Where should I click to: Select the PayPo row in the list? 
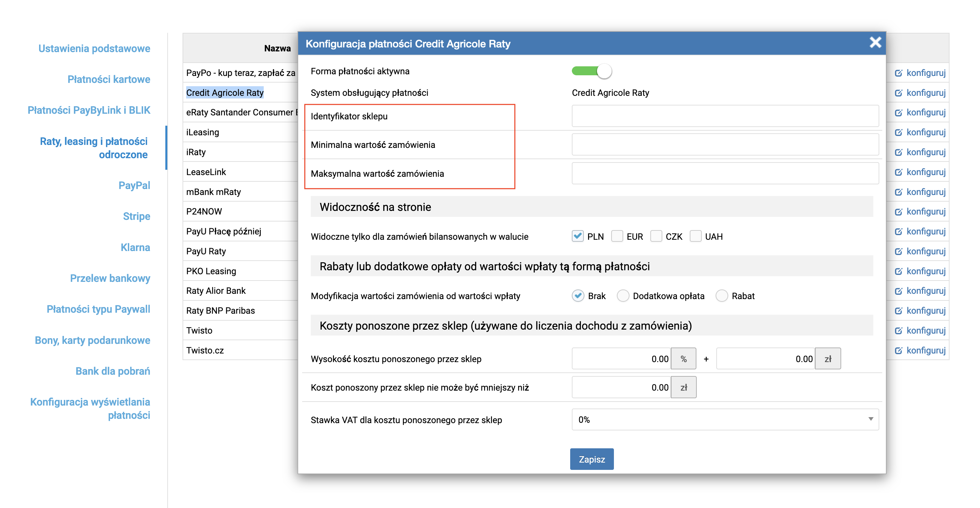click(x=241, y=73)
